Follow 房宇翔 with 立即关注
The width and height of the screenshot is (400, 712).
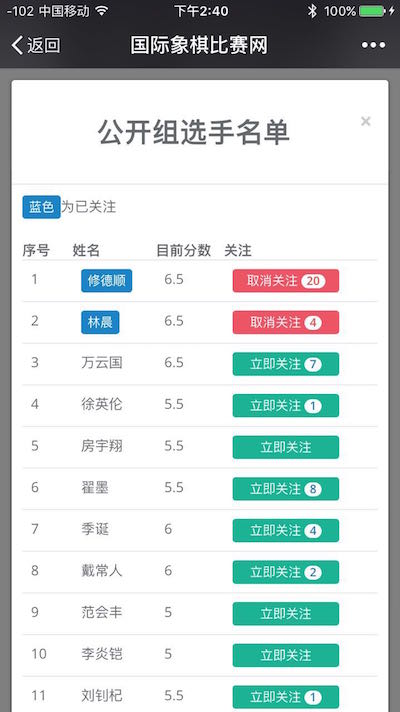coord(286,447)
